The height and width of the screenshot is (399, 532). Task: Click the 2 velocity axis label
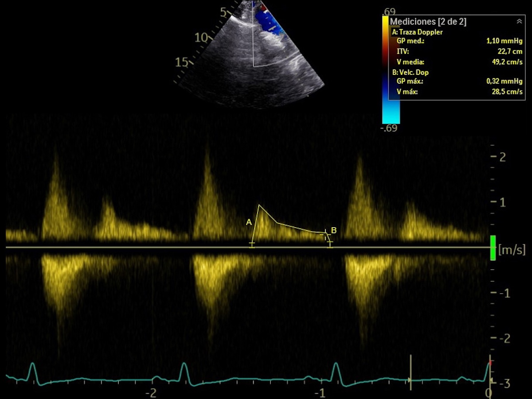coord(503,157)
